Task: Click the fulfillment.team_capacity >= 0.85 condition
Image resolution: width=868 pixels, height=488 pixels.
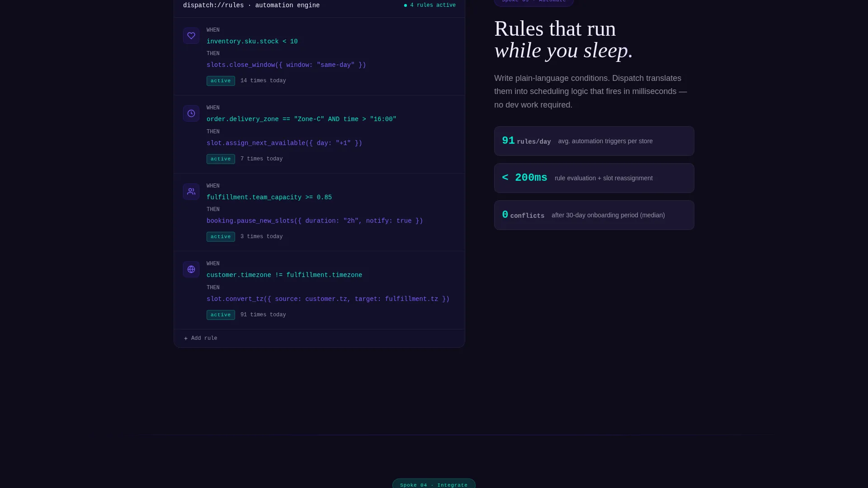Action: coord(269,197)
